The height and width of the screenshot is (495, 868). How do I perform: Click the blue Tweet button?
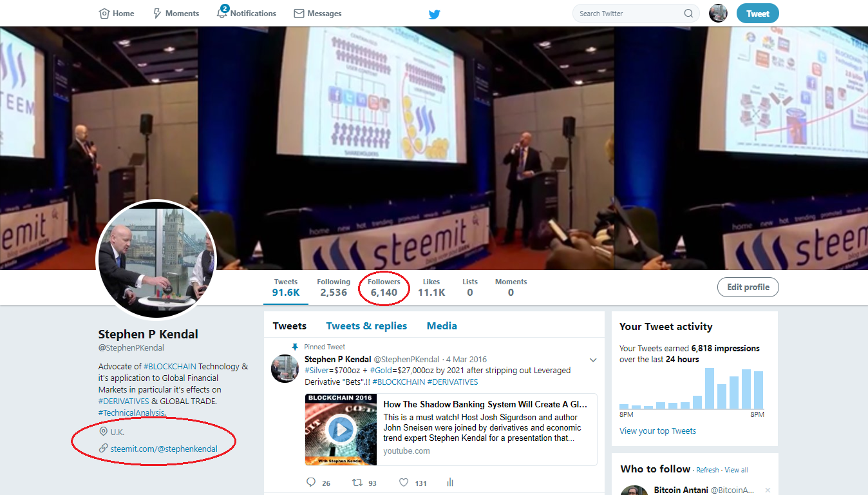(x=758, y=14)
